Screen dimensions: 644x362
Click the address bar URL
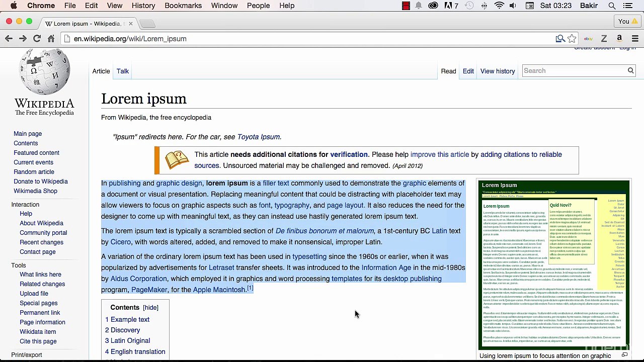[x=130, y=39]
